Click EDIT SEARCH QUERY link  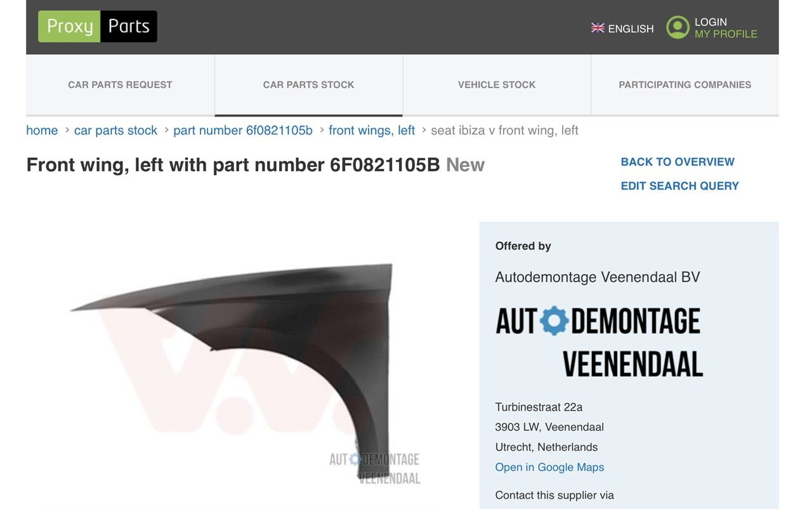tap(679, 186)
